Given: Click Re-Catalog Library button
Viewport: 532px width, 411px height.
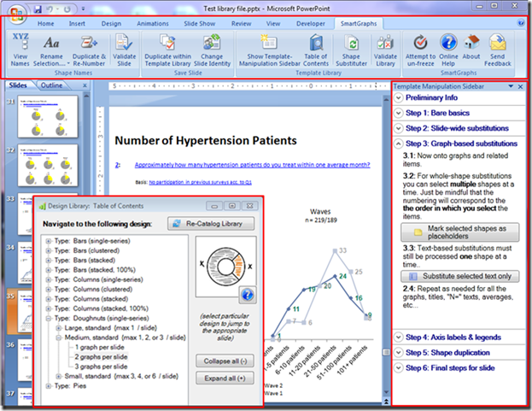Looking at the screenshot, I should click(211, 224).
